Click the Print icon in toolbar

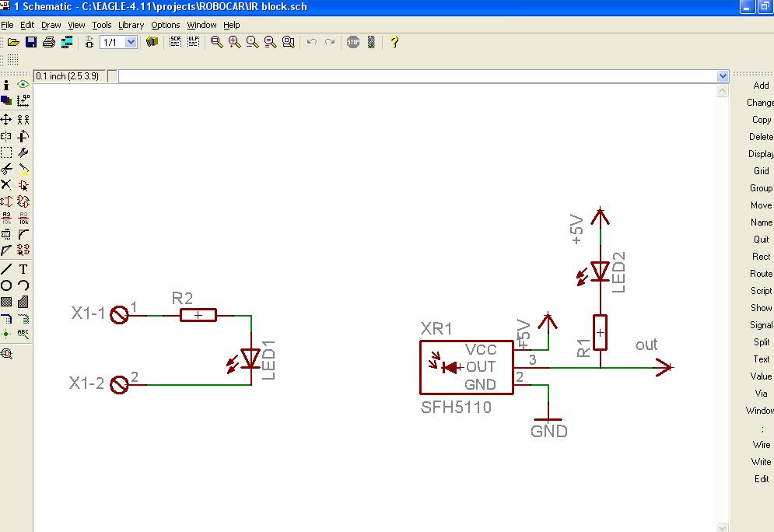coord(48,42)
